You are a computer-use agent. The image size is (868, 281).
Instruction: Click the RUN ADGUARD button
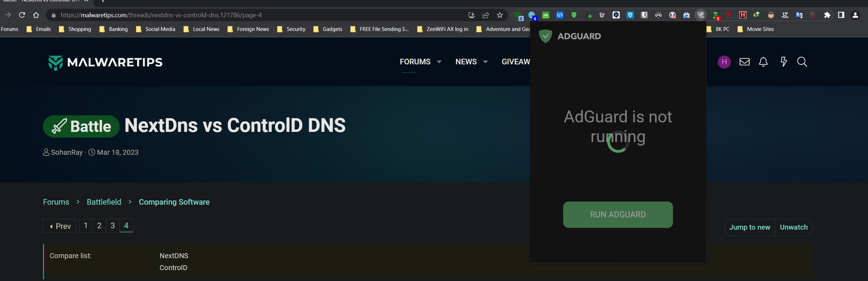(x=618, y=215)
